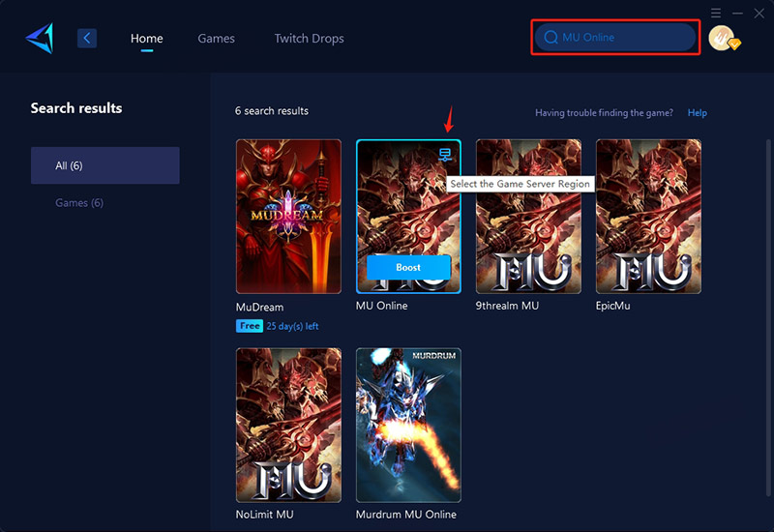Click the '6 search results' text
The height and width of the screenshot is (532, 774).
pyautogui.click(x=272, y=111)
